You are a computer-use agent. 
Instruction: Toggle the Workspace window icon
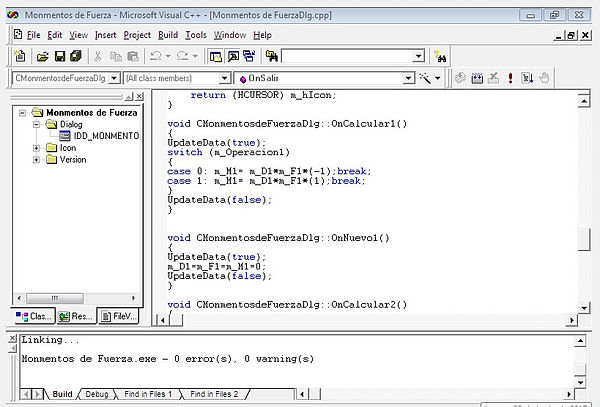tap(215, 57)
